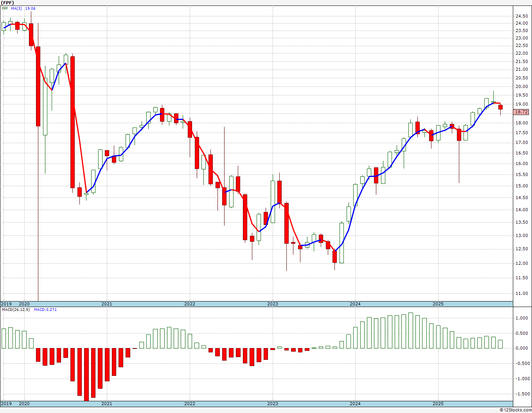The image size is (532, 413).
Task: Select the 20.00 price axis label
Action: coord(521,87)
